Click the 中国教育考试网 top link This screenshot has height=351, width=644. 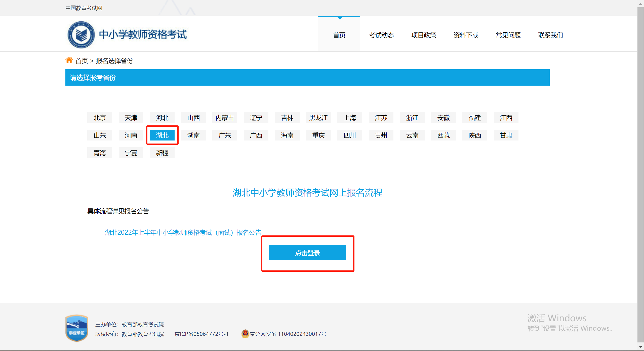point(84,8)
